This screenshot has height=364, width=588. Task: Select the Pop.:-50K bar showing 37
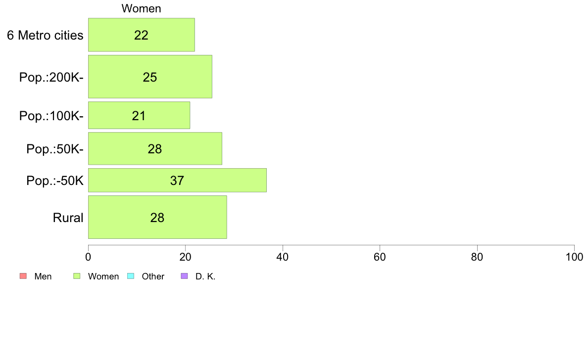(177, 181)
